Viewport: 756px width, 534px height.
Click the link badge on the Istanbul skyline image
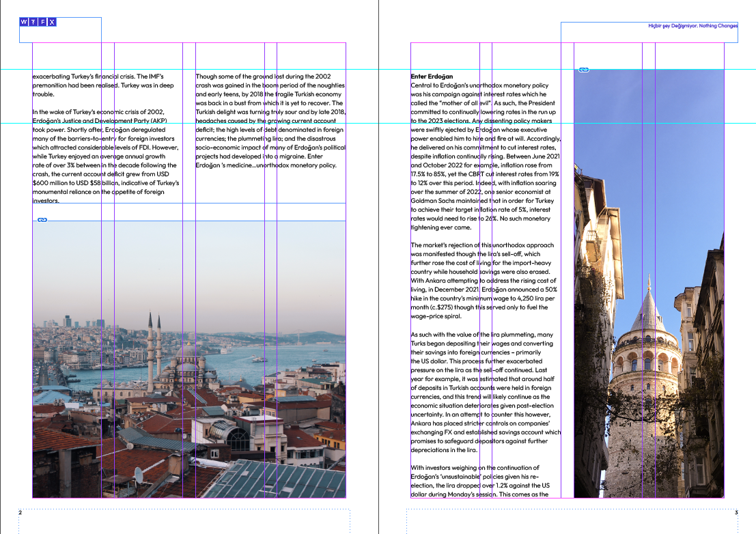[42, 220]
